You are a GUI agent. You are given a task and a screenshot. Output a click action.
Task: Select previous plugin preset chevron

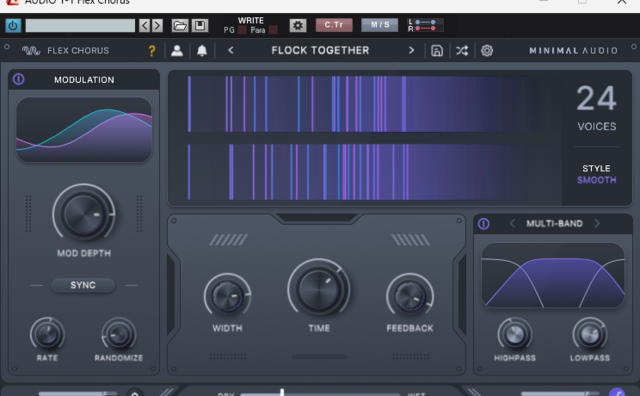click(x=231, y=50)
